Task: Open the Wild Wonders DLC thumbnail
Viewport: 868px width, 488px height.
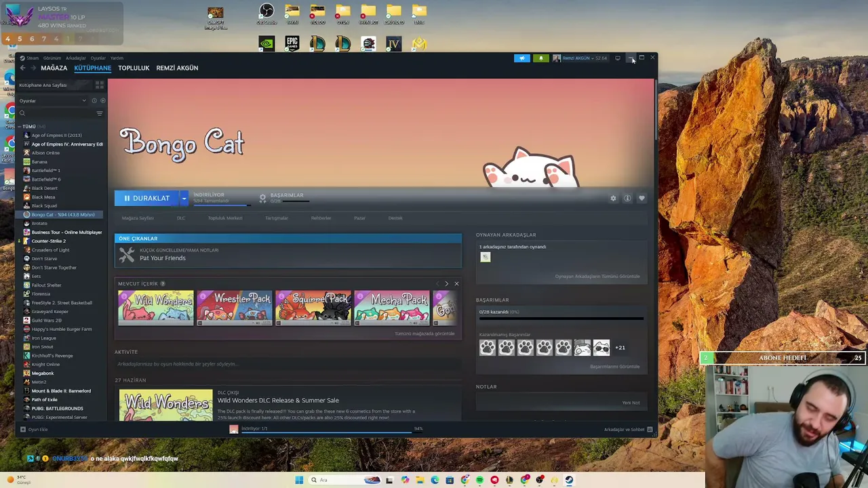Action: pyautogui.click(x=156, y=308)
